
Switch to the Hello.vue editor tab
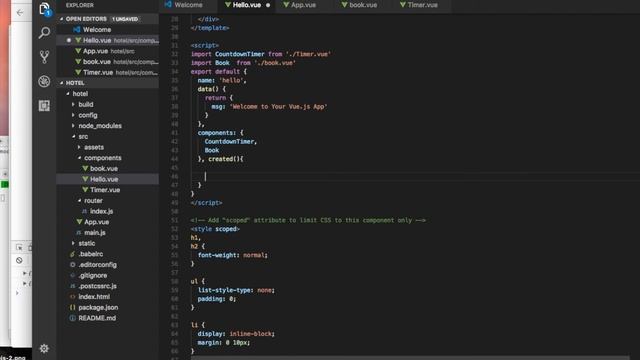[x=247, y=5]
